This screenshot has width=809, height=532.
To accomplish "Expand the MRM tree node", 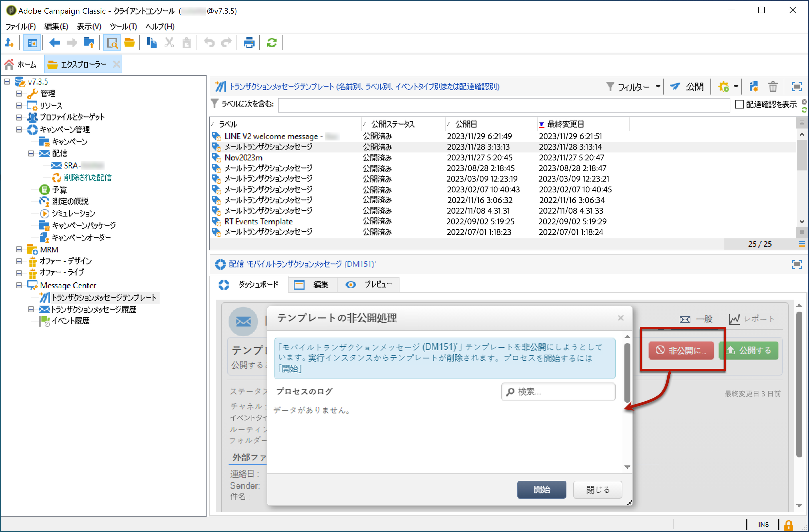I will pyautogui.click(x=19, y=250).
